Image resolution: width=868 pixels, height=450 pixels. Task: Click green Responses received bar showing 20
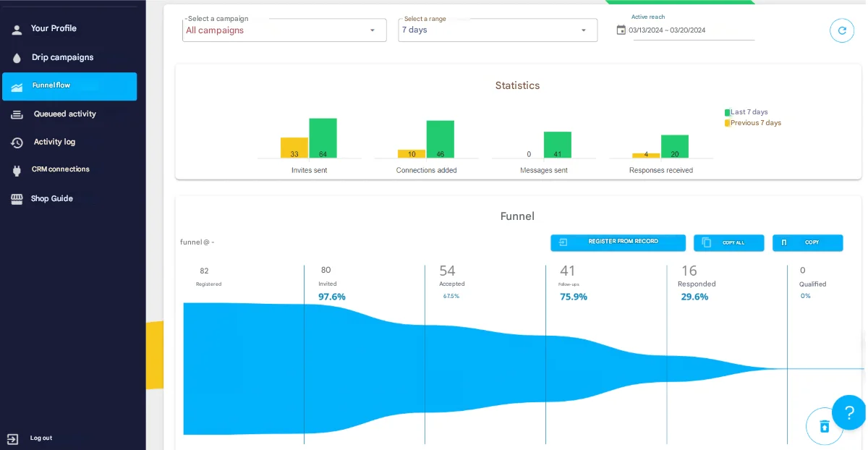point(675,147)
